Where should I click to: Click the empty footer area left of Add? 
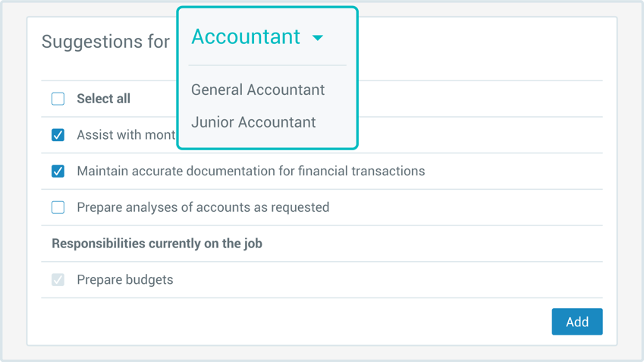[288, 322]
